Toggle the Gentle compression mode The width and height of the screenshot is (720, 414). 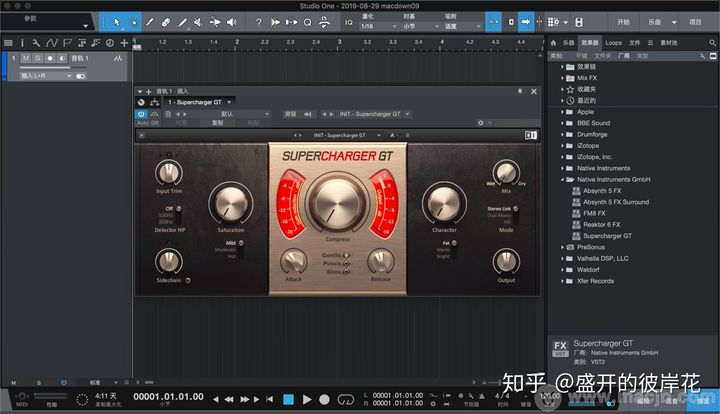[347, 255]
